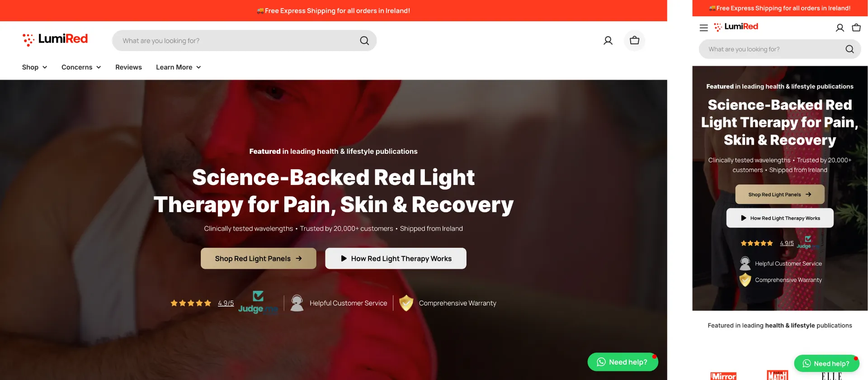Open the desktop Need help? WhatsApp chat
The height and width of the screenshot is (380, 868).
point(622,362)
